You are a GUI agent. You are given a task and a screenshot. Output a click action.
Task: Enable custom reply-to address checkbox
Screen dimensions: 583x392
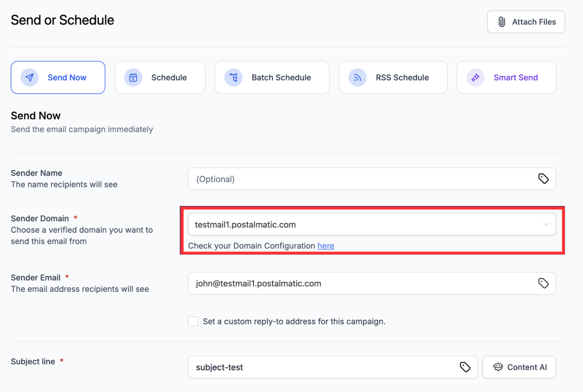coord(193,321)
